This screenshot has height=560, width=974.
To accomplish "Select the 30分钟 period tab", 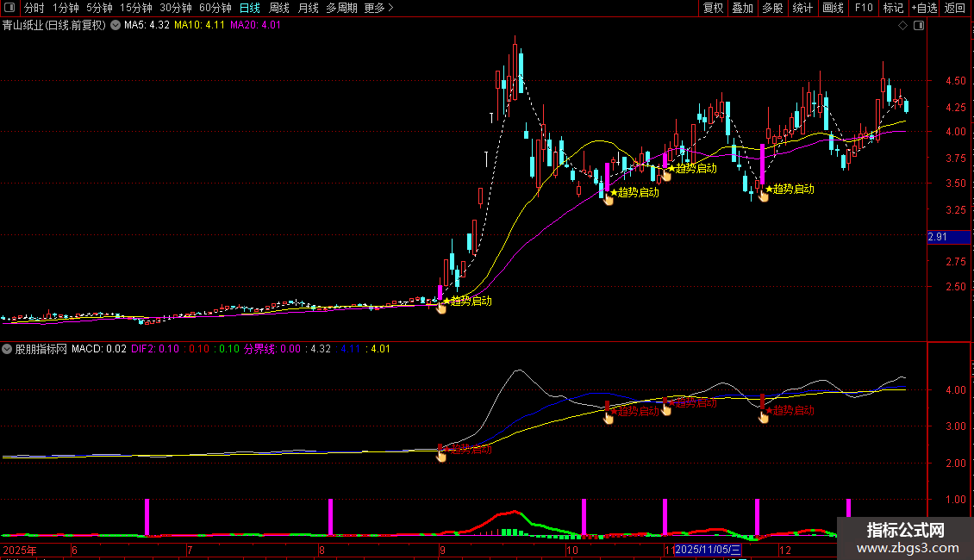I will pyautogui.click(x=176, y=8).
